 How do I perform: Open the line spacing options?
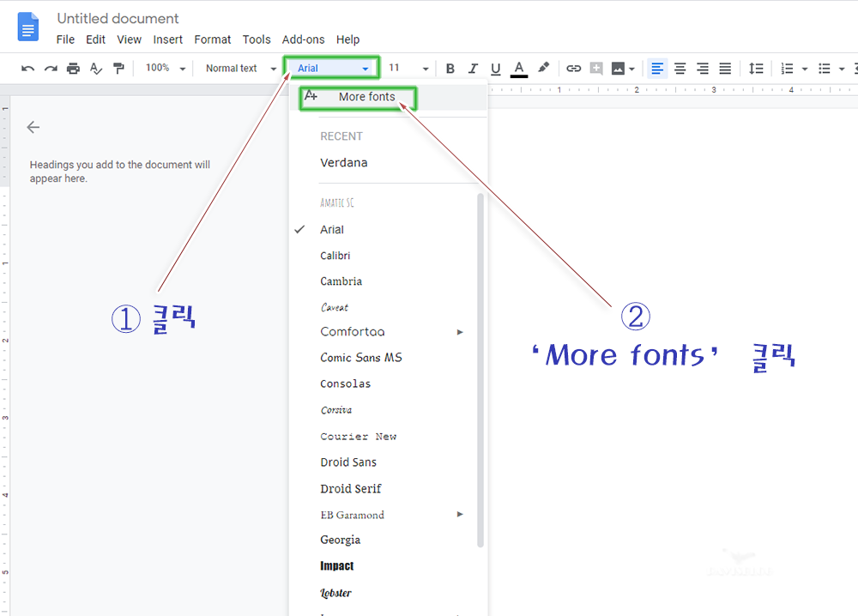click(x=756, y=69)
